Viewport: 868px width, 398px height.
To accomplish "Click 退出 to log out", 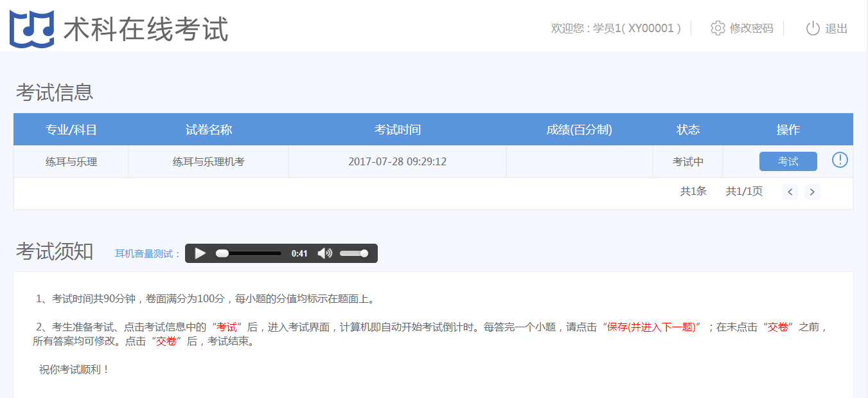I will pos(836,28).
